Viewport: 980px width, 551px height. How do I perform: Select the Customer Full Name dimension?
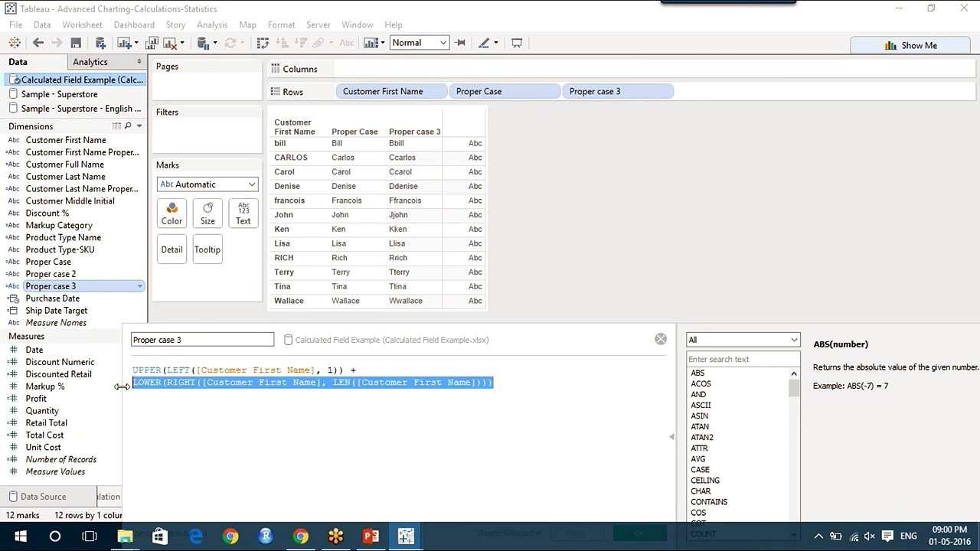65,165
